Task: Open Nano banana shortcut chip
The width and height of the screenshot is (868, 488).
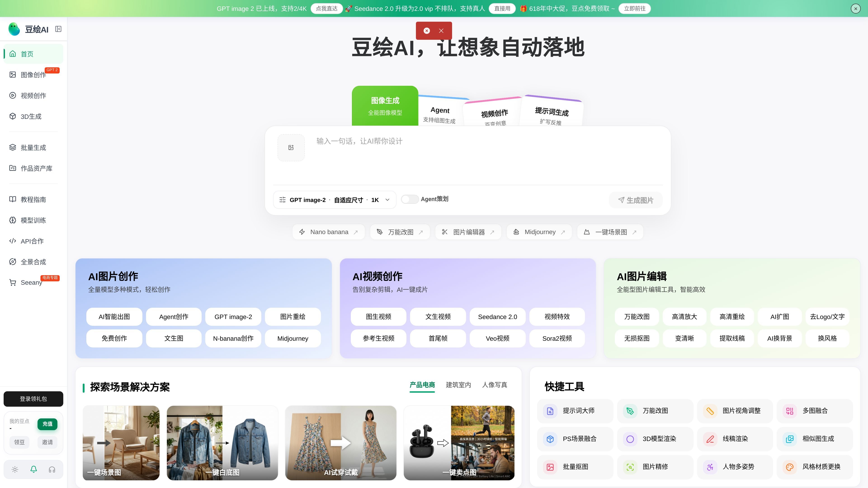Action: click(328, 232)
